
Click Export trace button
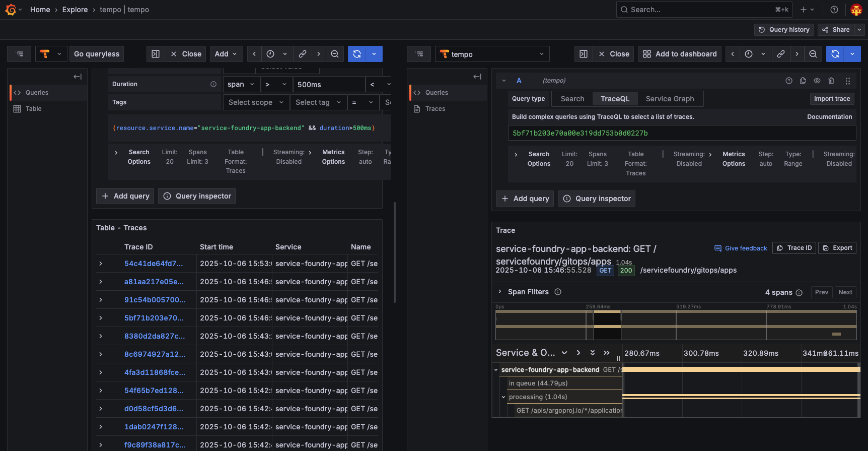(x=837, y=248)
